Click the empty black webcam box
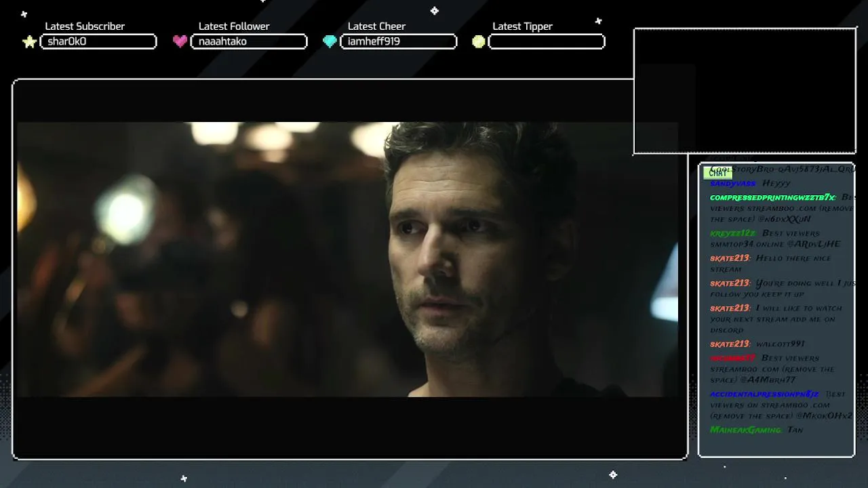 pos(745,91)
